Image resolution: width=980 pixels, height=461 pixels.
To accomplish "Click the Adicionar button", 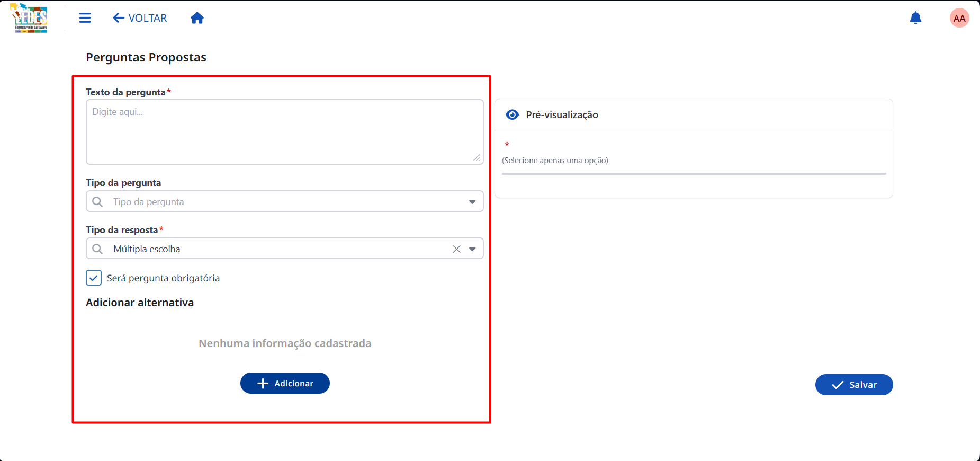I will [x=285, y=383].
